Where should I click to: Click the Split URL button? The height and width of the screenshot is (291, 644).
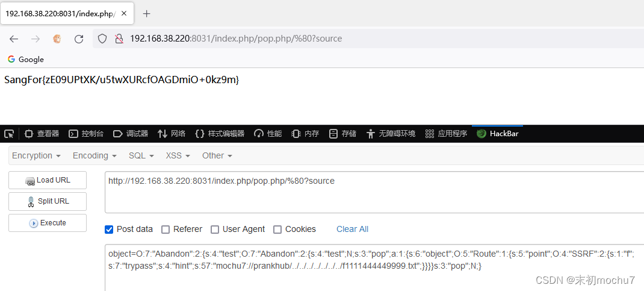point(48,201)
